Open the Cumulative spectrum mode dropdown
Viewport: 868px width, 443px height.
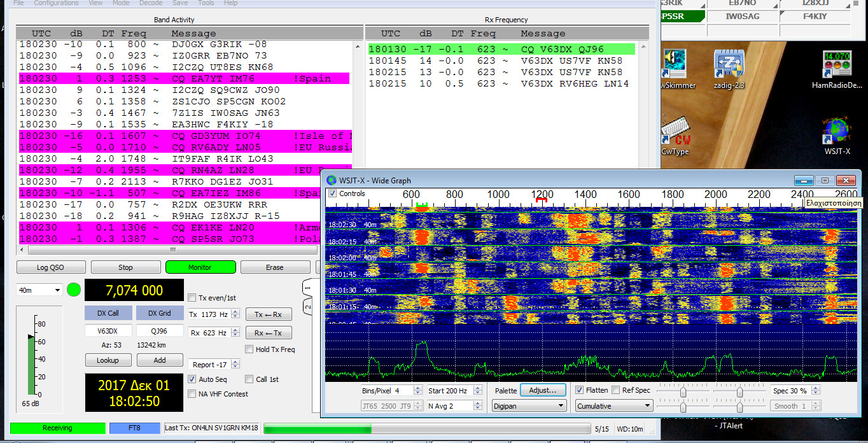pyautogui.click(x=613, y=405)
